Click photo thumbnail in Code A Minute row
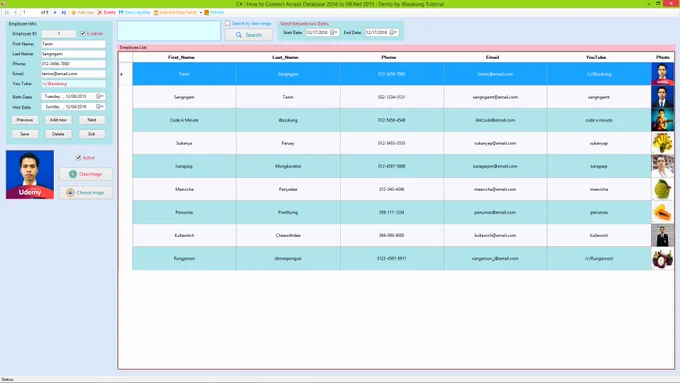 [x=663, y=120]
